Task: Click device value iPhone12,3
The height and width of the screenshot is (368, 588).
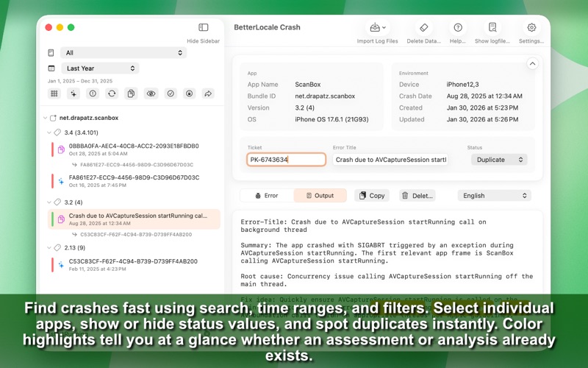Action: point(462,85)
